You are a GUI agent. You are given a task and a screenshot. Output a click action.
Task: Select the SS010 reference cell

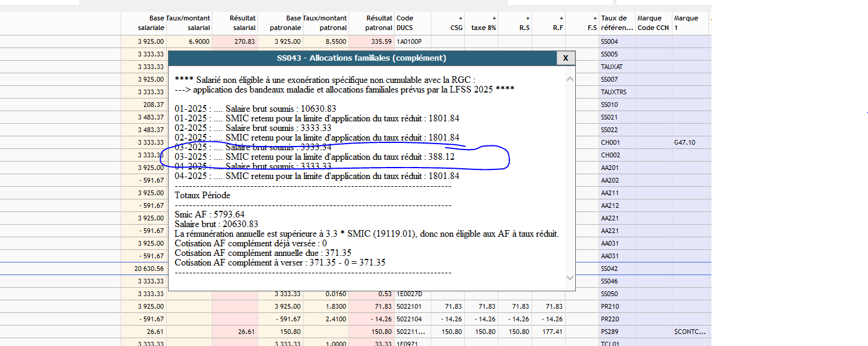[617, 105]
